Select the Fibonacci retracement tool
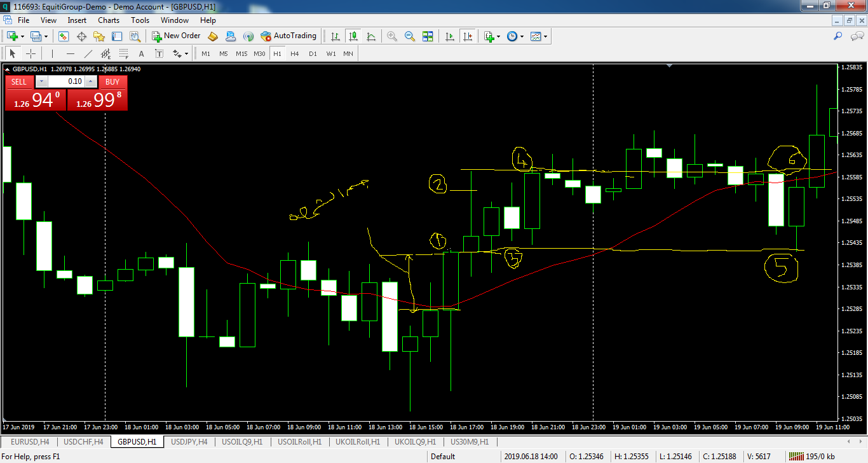This screenshot has height=463, width=868. click(123, 53)
